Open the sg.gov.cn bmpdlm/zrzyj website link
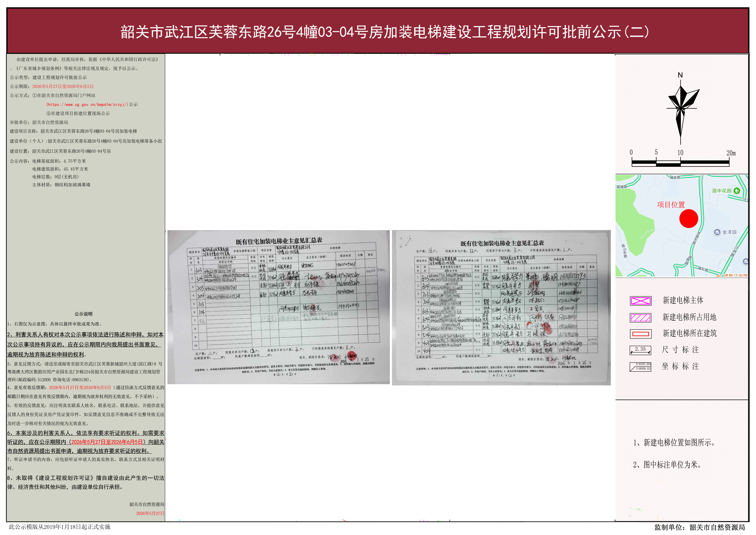The height and width of the screenshot is (535, 756). (x=87, y=104)
